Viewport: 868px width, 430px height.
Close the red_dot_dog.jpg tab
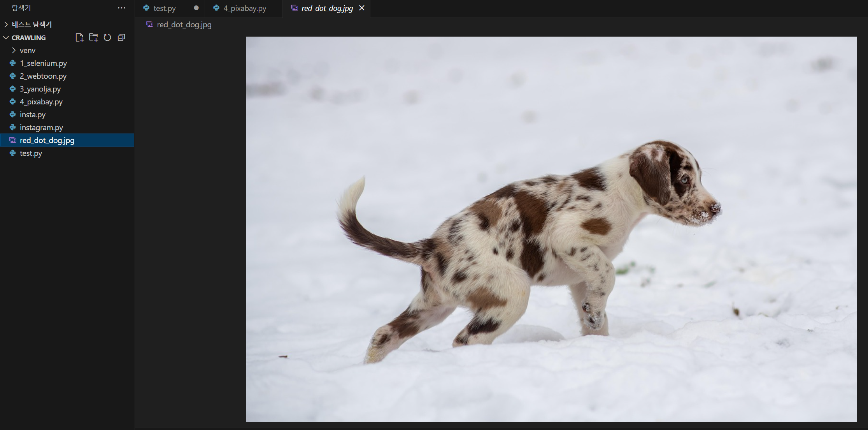(x=362, y=8)
